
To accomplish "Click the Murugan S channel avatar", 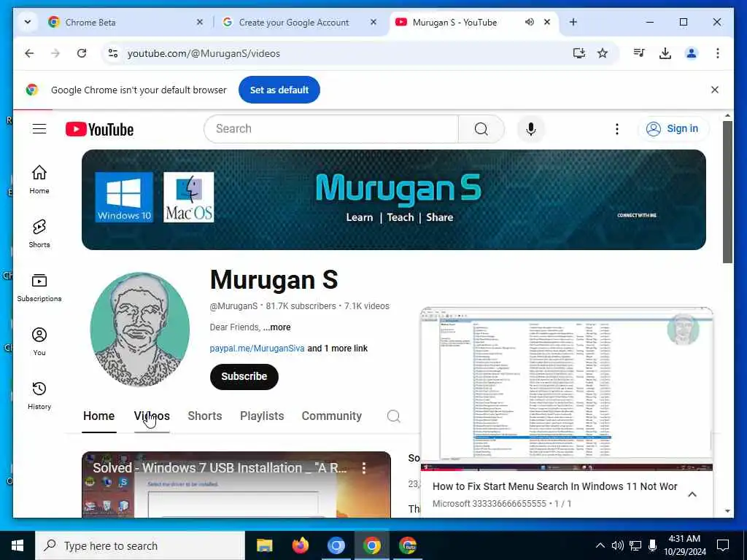I will pyautogui.click(x=139, y=330).
